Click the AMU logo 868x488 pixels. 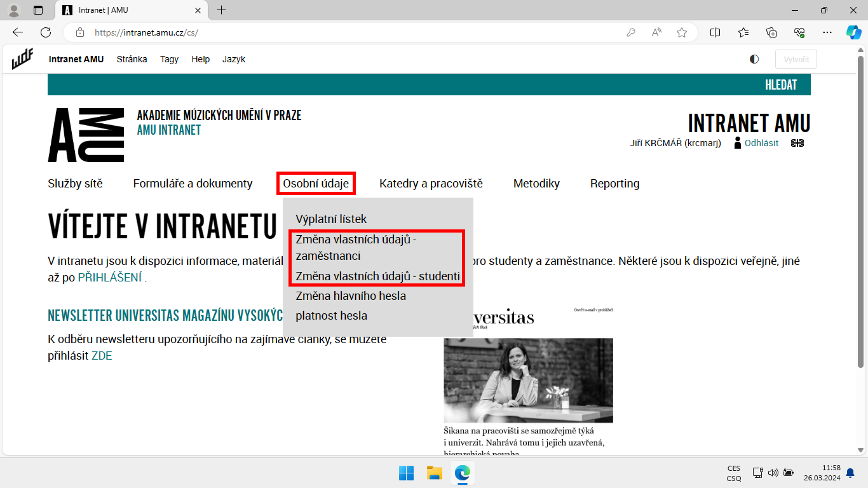point(86,135)
